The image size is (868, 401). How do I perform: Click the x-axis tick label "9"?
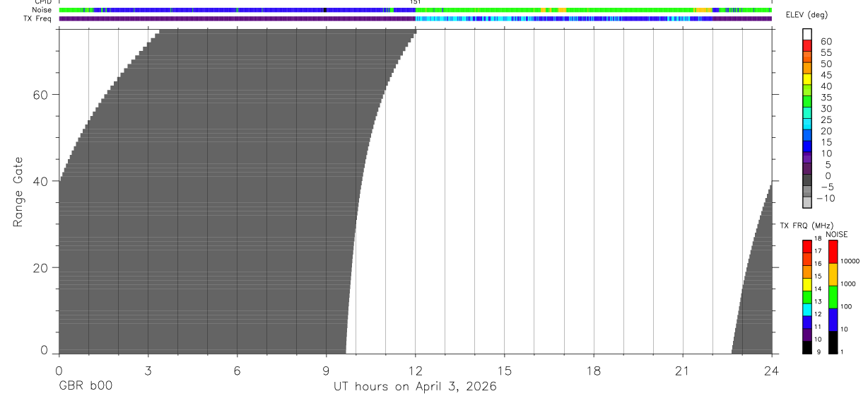pos(326,370)
